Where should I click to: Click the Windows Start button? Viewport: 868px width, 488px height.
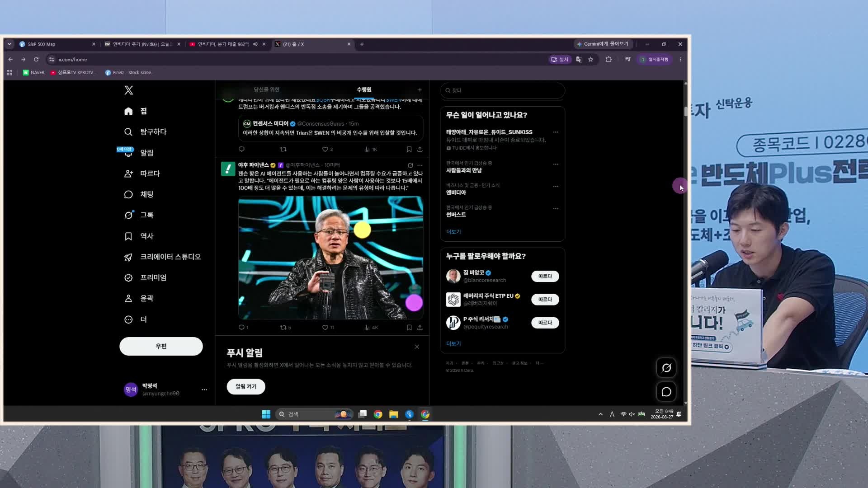(266, 414)
